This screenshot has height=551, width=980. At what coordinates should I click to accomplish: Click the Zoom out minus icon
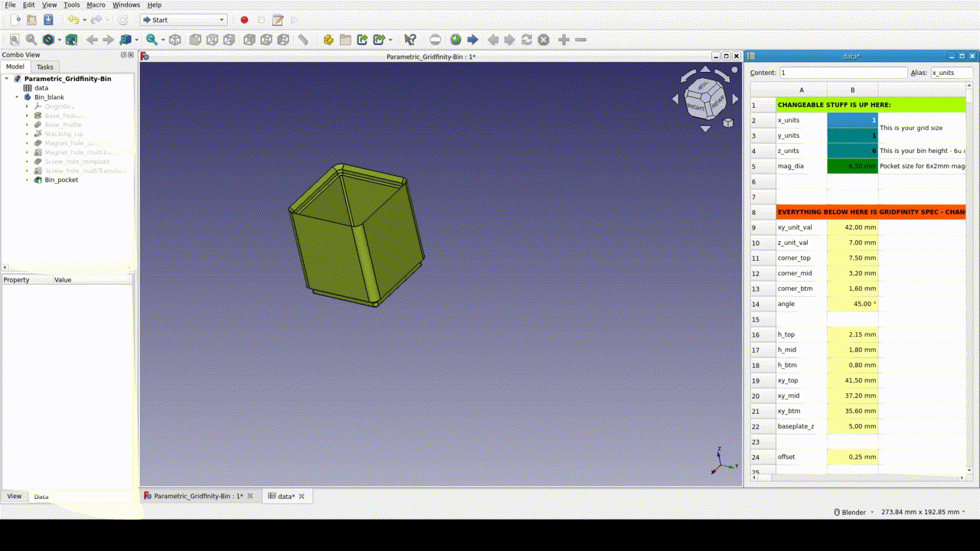tap(580, 40)
